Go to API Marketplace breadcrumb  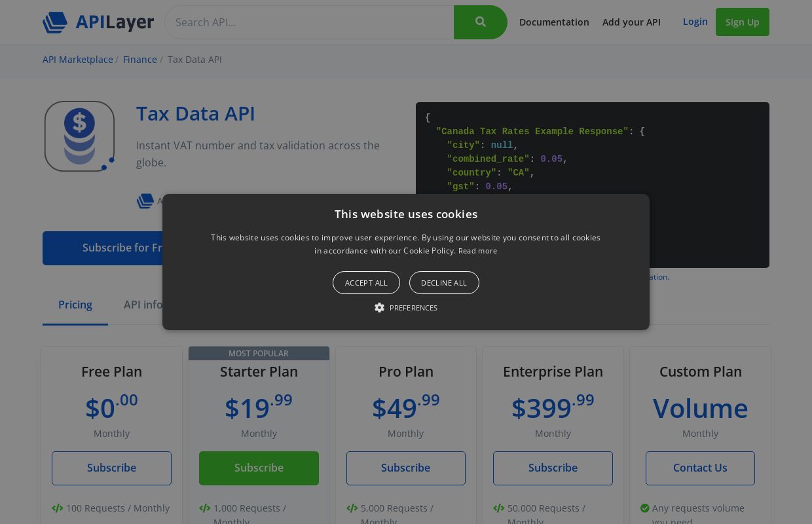[x=78, y=60]
